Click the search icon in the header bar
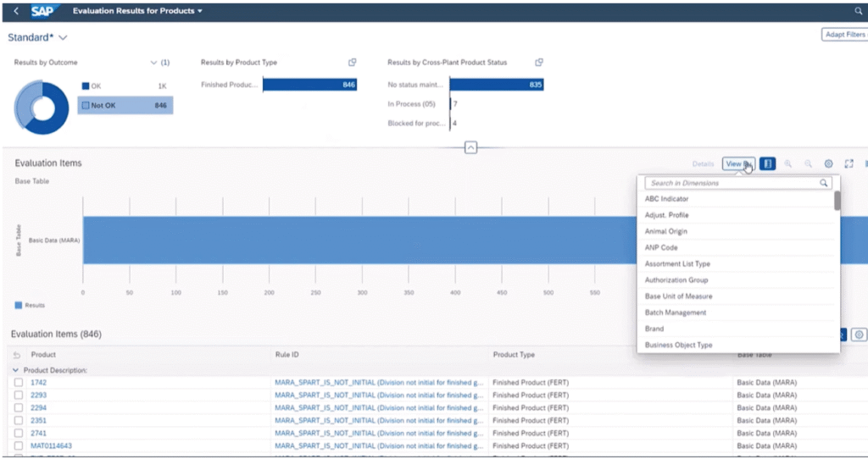The image size is (868, 459). [x=858, y=11]
